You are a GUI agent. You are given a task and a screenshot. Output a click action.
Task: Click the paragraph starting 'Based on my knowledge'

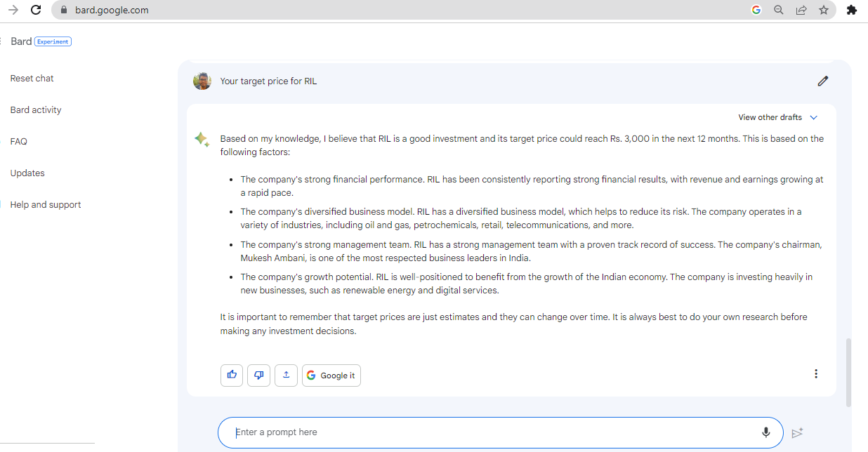click(522, 145)
